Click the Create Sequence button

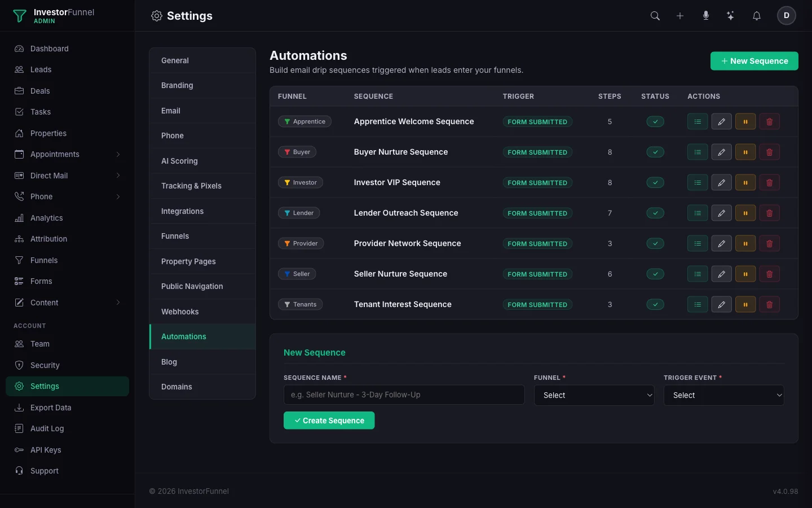pyautogui.click(x=329, y=421)
